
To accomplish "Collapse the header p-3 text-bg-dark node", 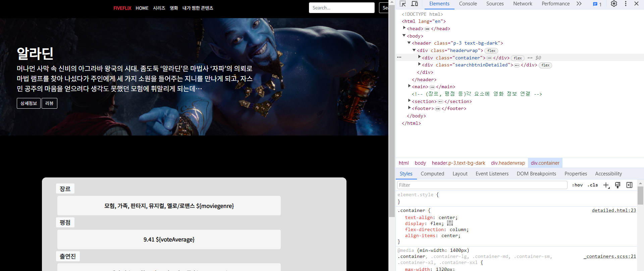I will (x=409, y=43).
